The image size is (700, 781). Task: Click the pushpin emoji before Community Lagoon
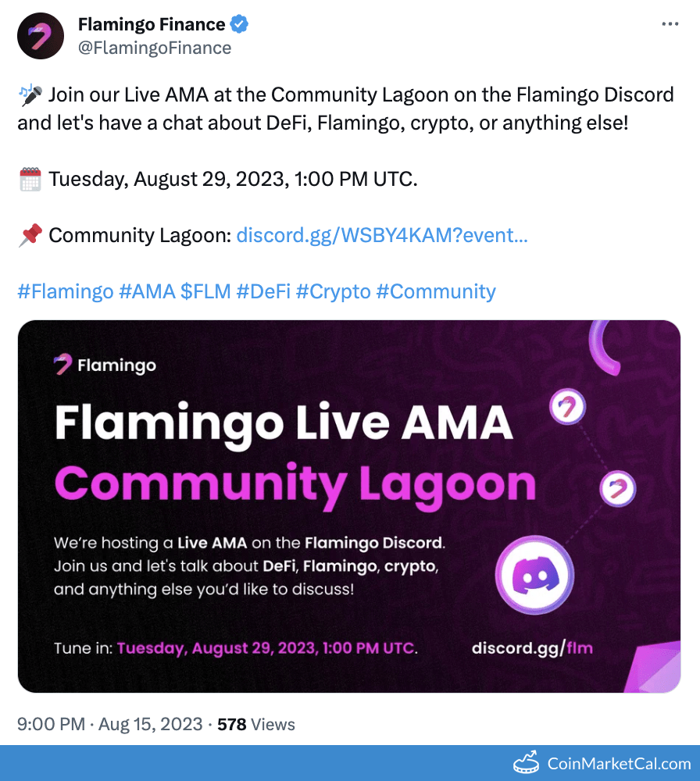28,234
